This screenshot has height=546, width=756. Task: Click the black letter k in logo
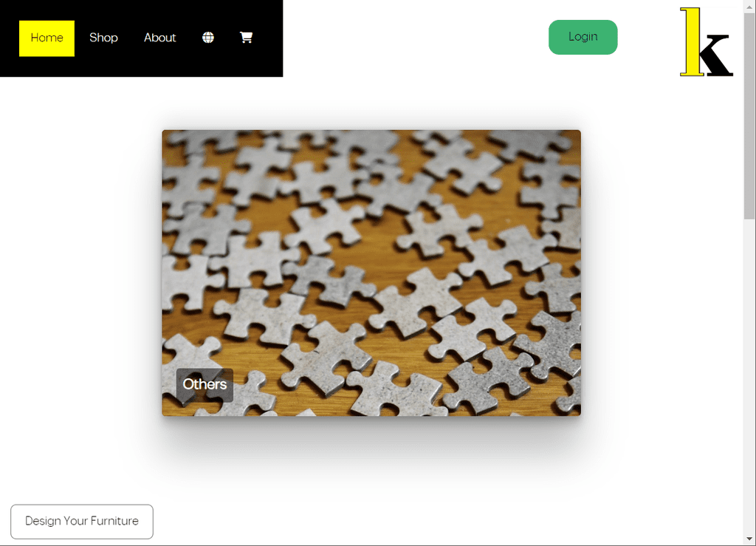tap(716, 55)
